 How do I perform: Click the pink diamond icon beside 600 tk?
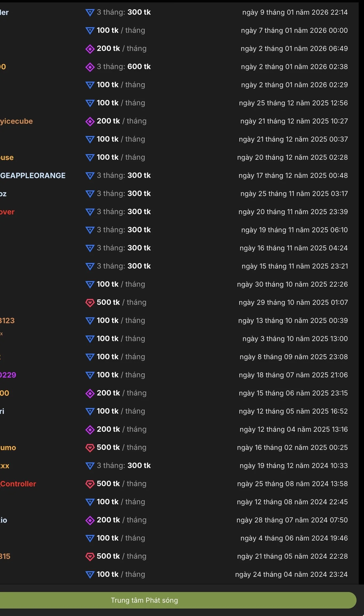pos(90,67)
